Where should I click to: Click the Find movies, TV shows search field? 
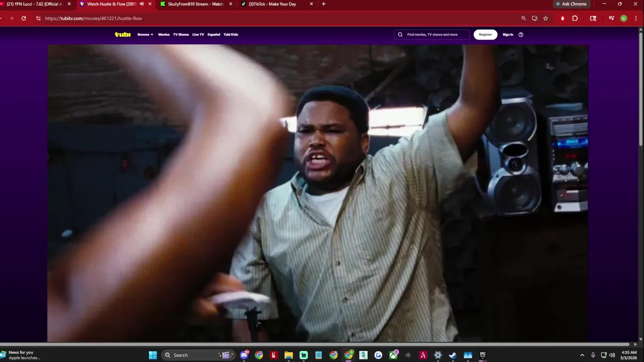pyautogui.click(x=432, y=35)
